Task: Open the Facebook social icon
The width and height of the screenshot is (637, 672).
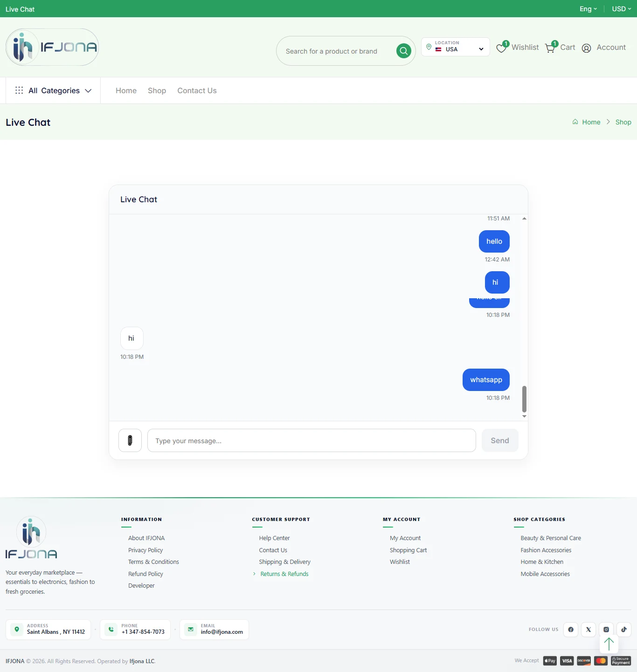Action: (x=571, y=630)
